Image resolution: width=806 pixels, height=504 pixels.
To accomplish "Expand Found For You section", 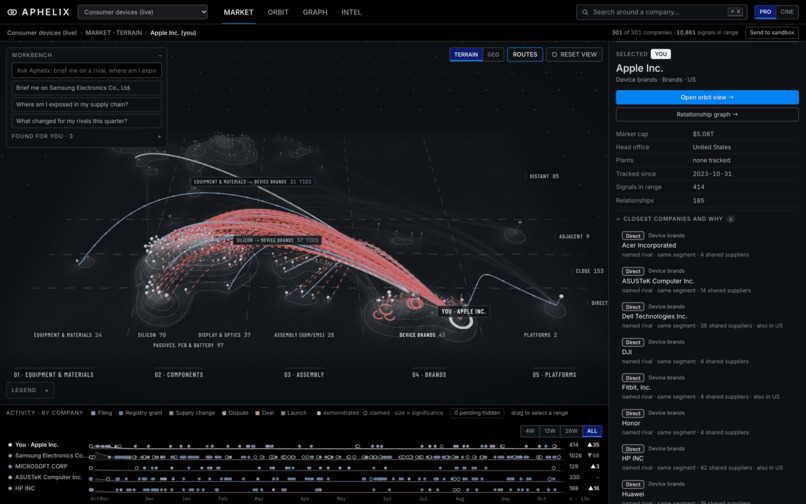I will [159, 136].
